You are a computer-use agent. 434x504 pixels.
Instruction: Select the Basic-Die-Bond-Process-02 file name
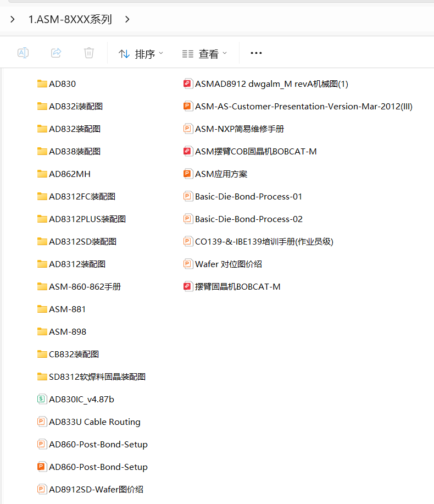click(249, 219)
